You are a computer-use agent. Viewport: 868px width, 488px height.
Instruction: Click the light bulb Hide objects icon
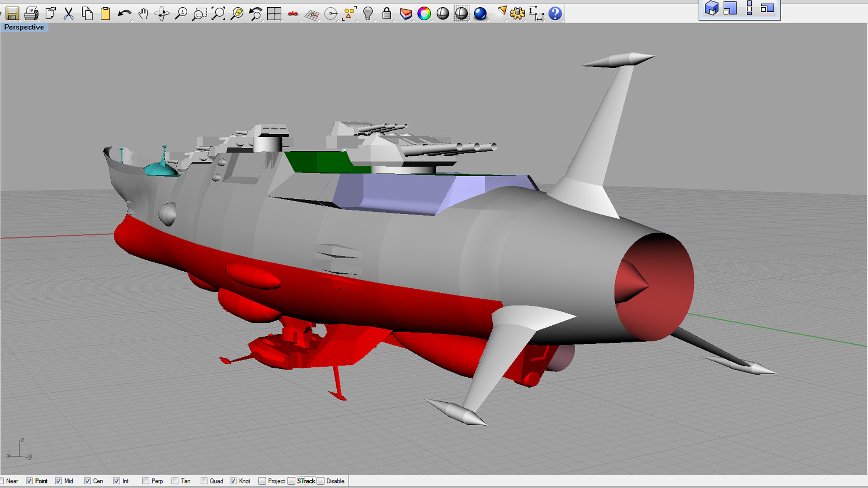[368, 14]
